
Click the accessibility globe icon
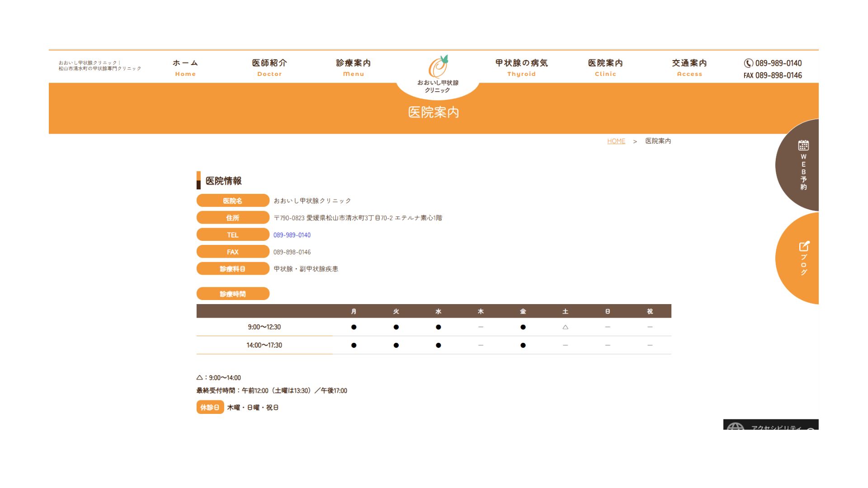(x=736, y=426)
